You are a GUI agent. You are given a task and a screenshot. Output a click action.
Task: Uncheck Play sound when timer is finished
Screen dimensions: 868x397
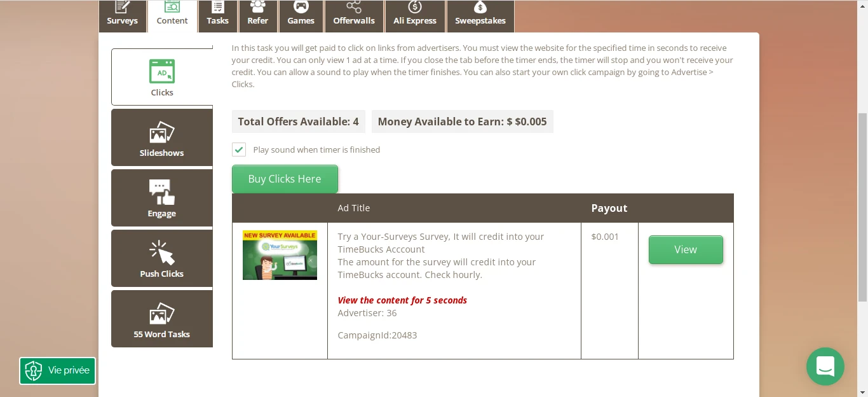pos(239,150)
